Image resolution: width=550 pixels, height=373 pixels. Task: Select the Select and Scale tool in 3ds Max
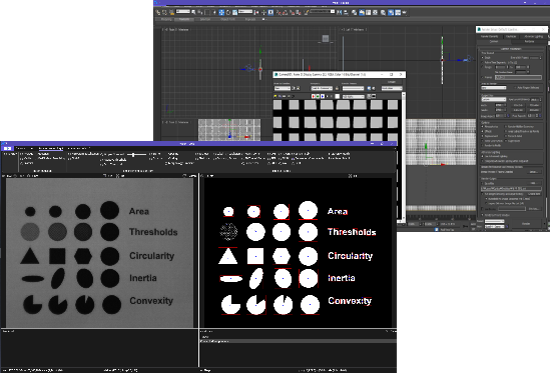point(235,12)
